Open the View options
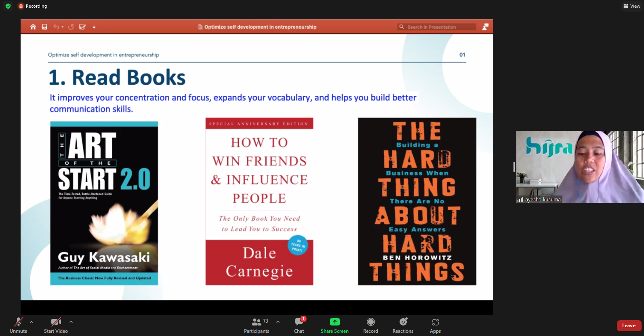The height and width of the screenshot is (336, 644). tap(632, 6)
